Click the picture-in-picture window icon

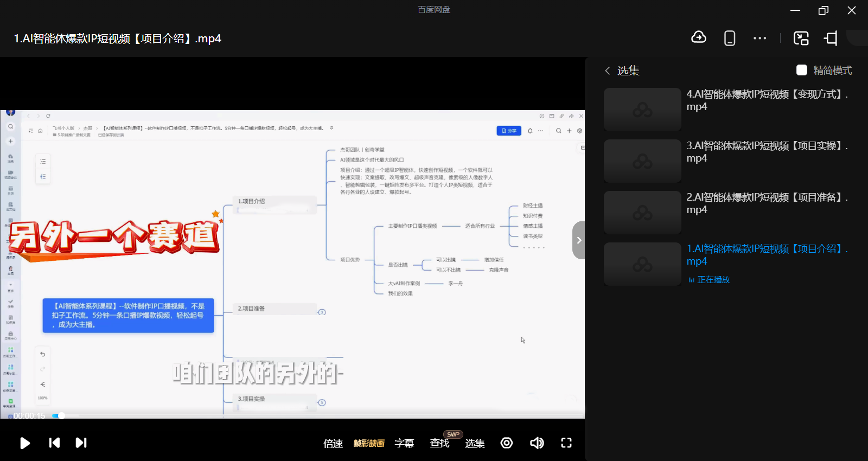pos(801,38)
